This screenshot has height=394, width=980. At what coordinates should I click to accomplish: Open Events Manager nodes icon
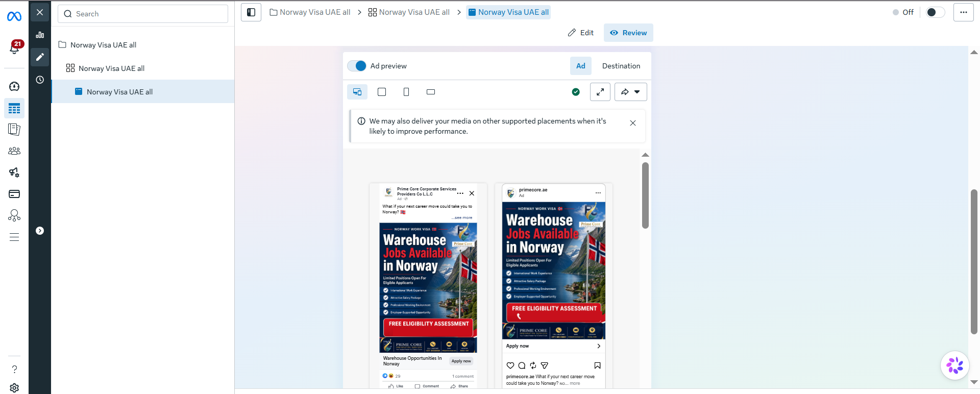[14, 215]
